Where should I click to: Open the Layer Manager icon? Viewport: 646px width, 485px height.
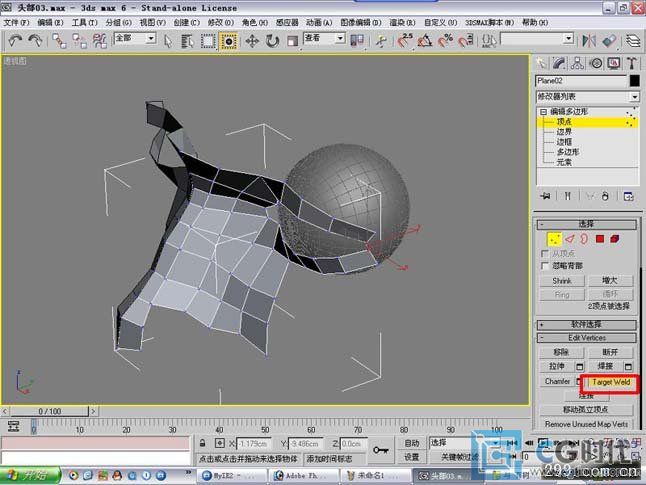(x=633, y=40)
